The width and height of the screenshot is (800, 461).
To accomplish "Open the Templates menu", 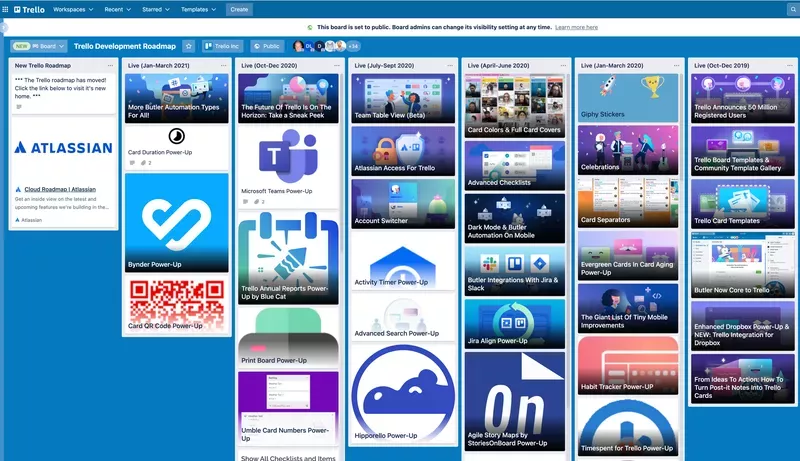I will [199, 9].
